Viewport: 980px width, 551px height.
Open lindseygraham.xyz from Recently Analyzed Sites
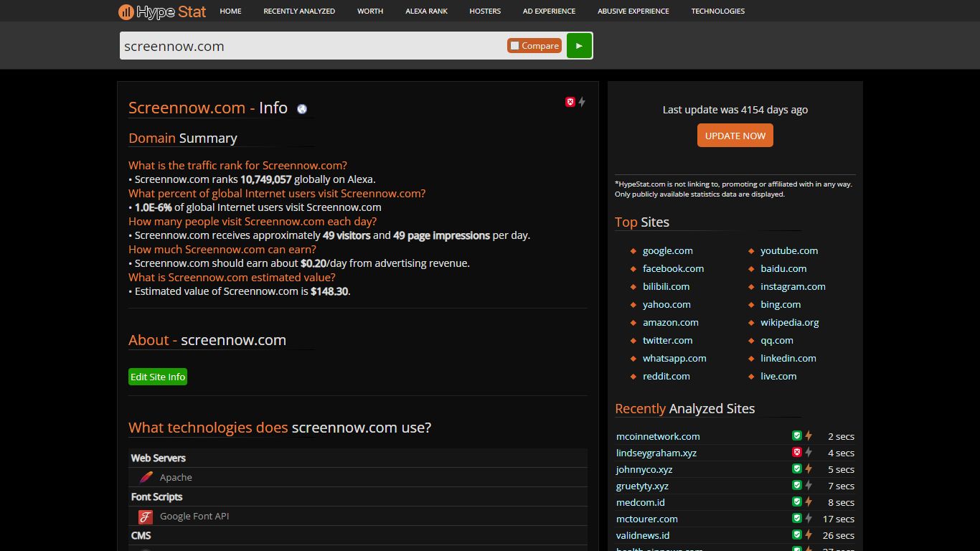[656, 453]
